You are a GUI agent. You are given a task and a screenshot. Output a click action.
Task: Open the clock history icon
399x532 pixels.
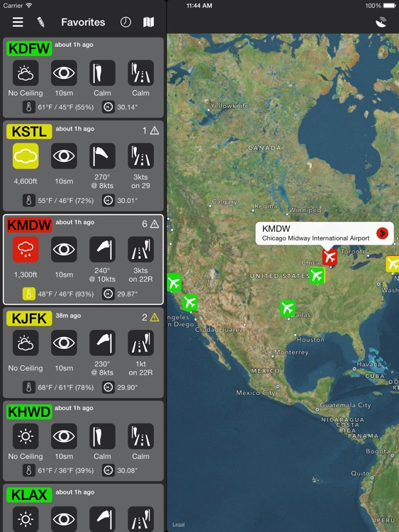[x=125, y=23]
